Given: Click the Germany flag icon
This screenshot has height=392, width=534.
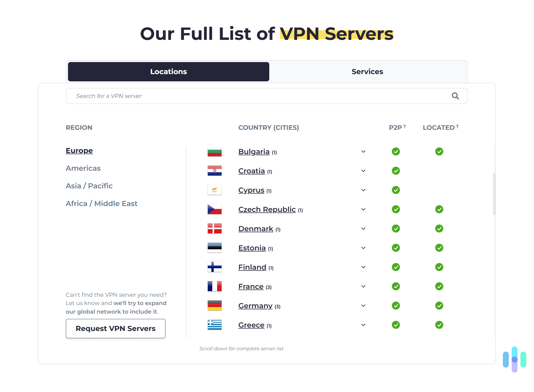Looking at the screenshot, I should click(x=214, y=305).
